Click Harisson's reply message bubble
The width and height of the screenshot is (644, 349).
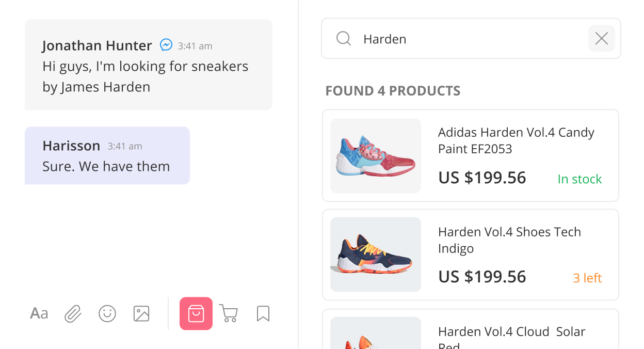pos(107,155)
